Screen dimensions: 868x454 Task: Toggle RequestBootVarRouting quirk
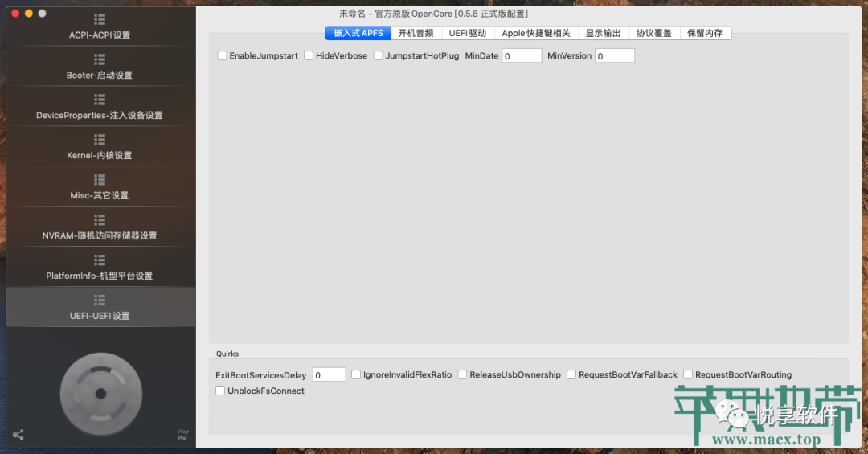click(x=687, y=374)
